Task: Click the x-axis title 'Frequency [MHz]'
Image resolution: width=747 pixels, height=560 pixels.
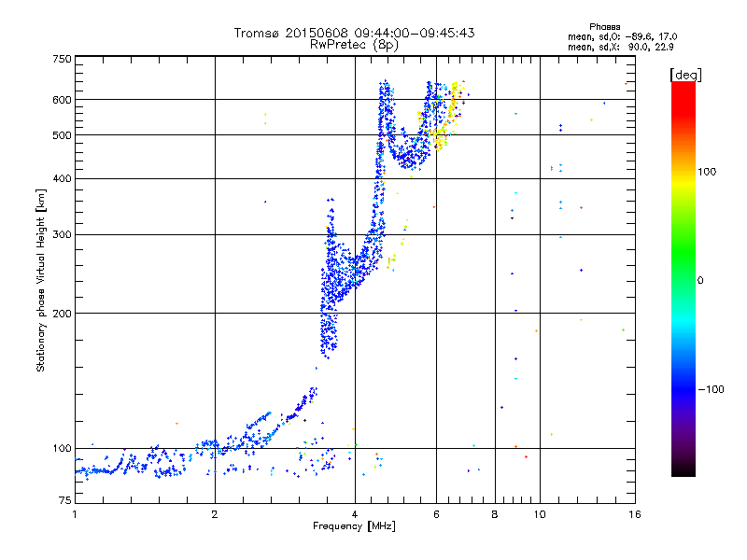Action: click(x=354, y=526)
